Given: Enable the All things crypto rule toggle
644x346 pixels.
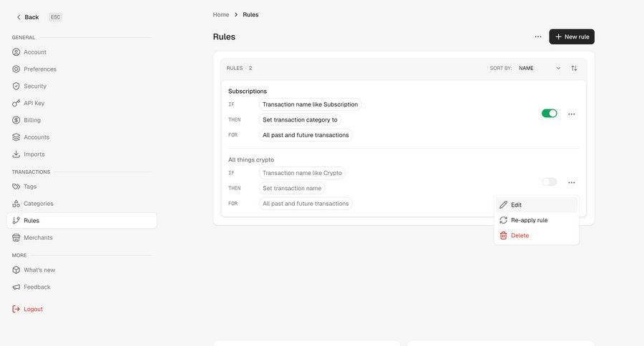Looking at the screenshot, I should pos(549,182).
